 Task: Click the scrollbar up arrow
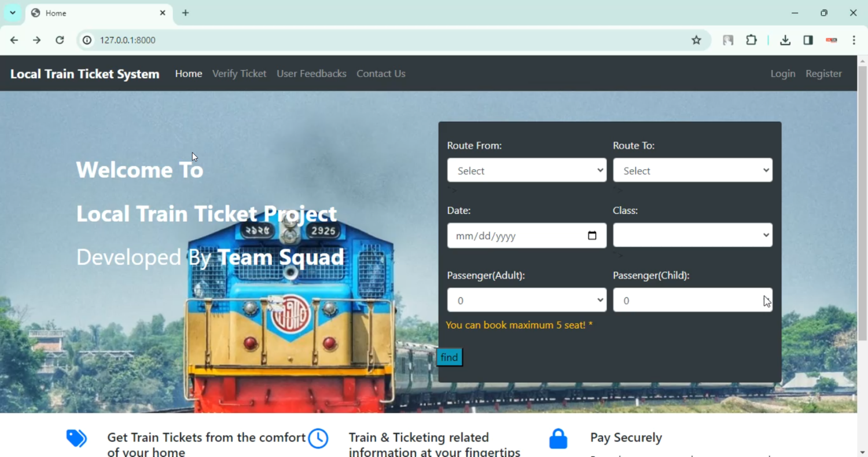pos(862,60)
